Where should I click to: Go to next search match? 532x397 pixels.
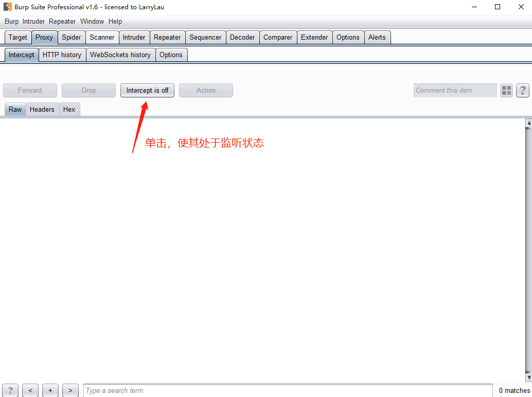click(x=70, y=390)
